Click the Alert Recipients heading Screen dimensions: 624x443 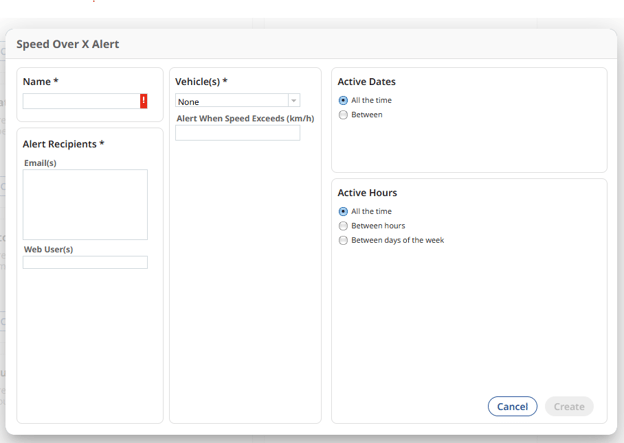tap(63, 144)
